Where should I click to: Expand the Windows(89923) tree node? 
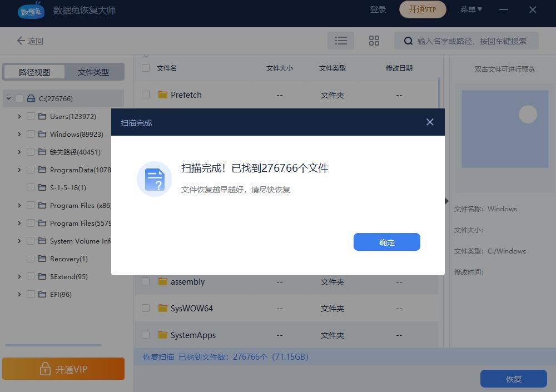coord(19,134)
